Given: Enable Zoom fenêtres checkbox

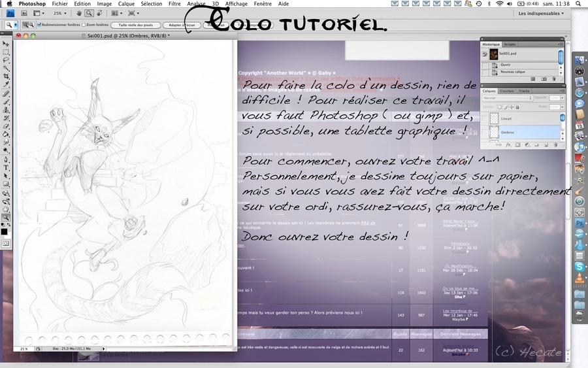Looking at the screenshot, I should pos(84,25).
